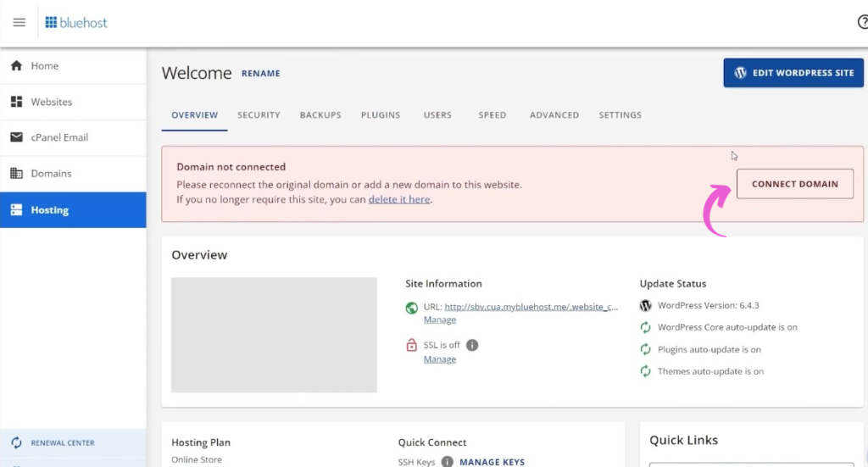868x467 pixels.
Task: Click 'Domain not connected' heading
Action: [231, 167]
